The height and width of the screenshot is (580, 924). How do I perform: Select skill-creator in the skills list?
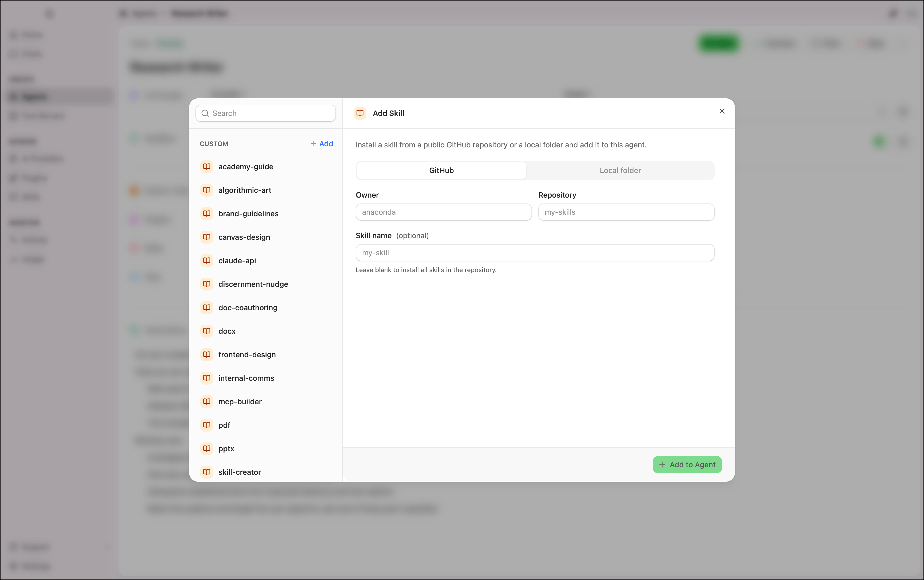pyautogui.click(x=265, y=472)
